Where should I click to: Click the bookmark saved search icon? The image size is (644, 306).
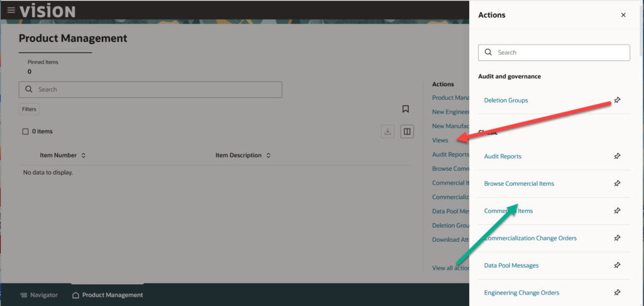pyautogui.click(x=406, y=109)
